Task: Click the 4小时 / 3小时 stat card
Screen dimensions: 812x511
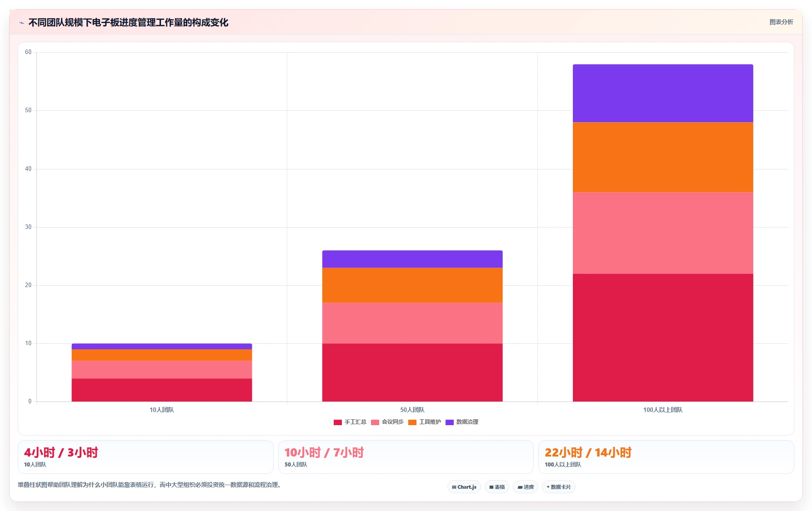Action: (145, 457)
